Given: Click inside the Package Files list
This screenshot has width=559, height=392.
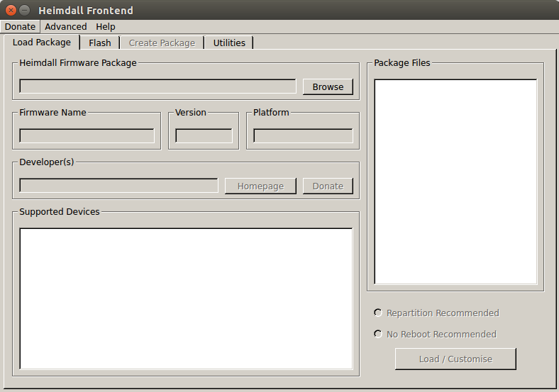Looking at the screenshot, I should (x=455, y=181).
